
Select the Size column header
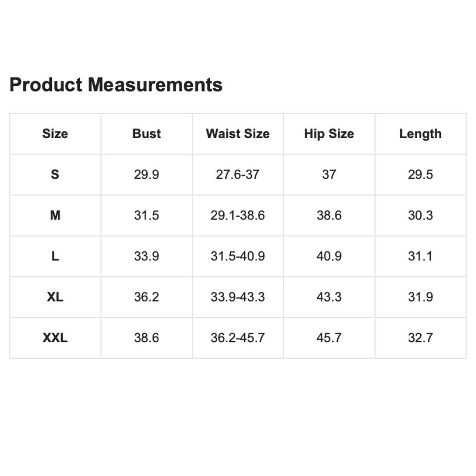pos(55,134)
